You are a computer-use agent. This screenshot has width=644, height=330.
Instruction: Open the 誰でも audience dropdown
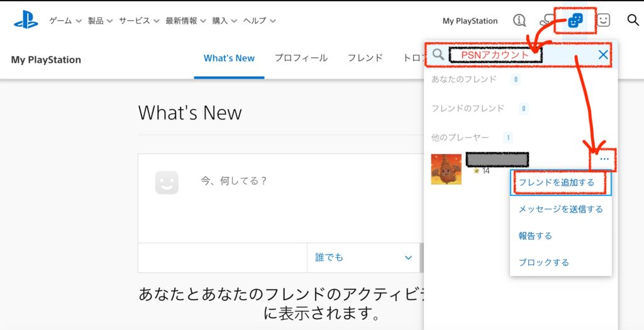coord(363,258)
